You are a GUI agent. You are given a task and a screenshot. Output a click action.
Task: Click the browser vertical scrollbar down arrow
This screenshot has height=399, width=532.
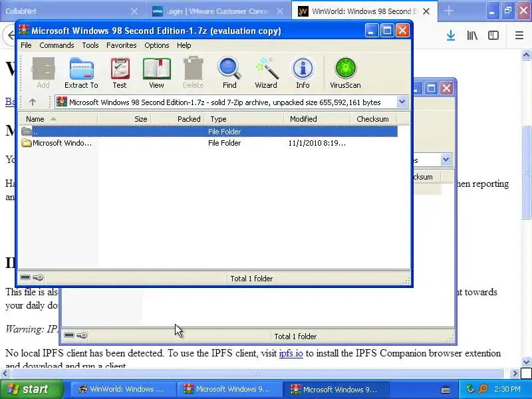(x=526, y=362)
